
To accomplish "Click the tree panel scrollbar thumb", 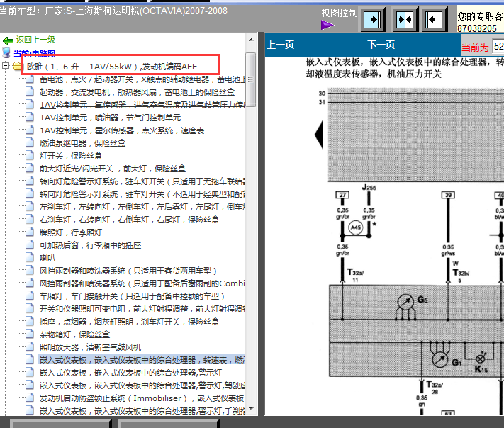I will 251,79.
